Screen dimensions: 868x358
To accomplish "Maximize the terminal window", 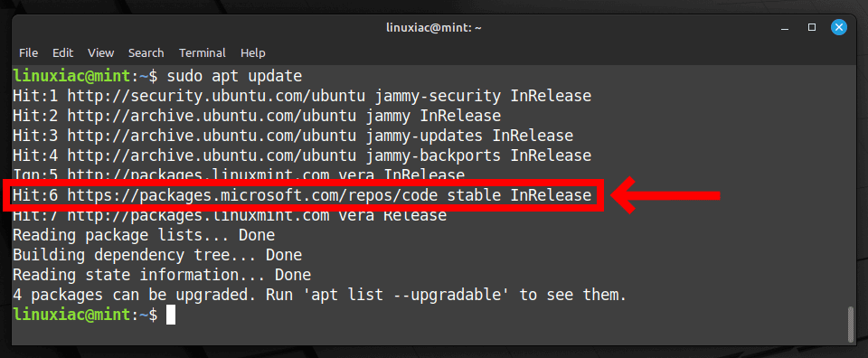I will pos(812,27).
